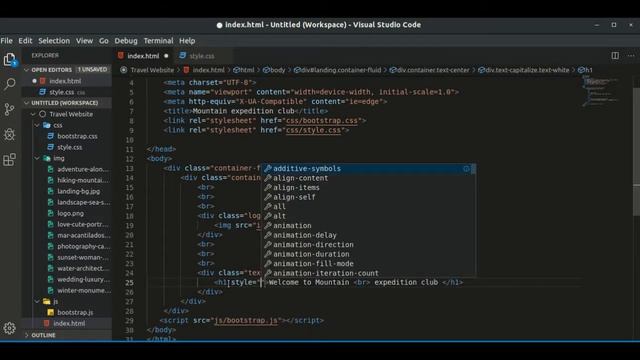
Task: Open the Debug view in activity bar
Action: 9,134
